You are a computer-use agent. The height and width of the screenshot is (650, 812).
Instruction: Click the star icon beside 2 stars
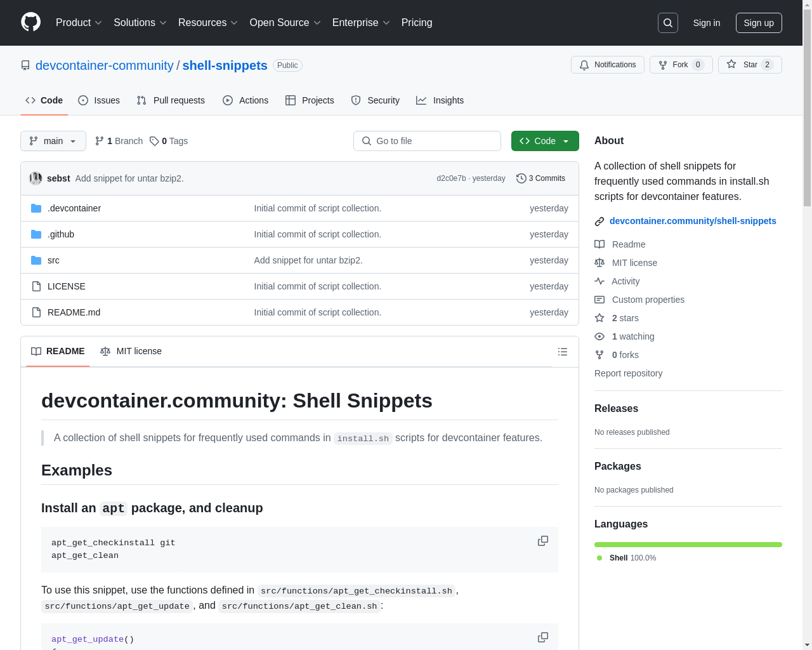599,318
